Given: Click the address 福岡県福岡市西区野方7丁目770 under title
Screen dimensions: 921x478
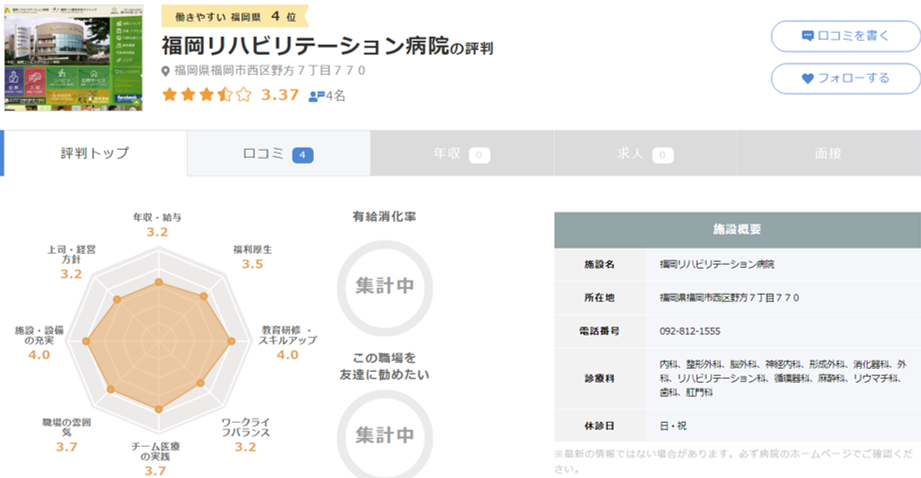Looking at the screenshot, I should click(270, 70).
